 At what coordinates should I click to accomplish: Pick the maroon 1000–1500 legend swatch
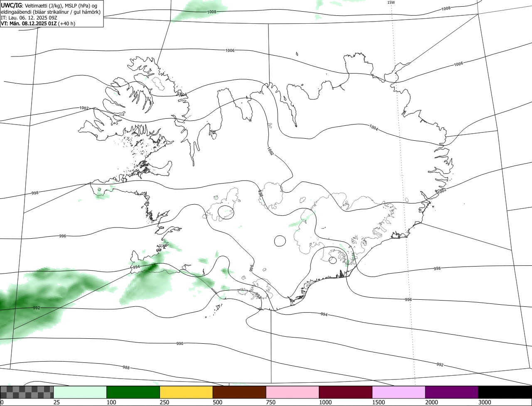coord(346,392)
